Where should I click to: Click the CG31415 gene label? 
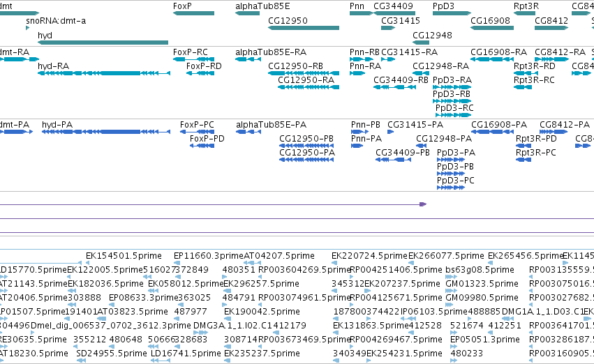tap(401, 21)
